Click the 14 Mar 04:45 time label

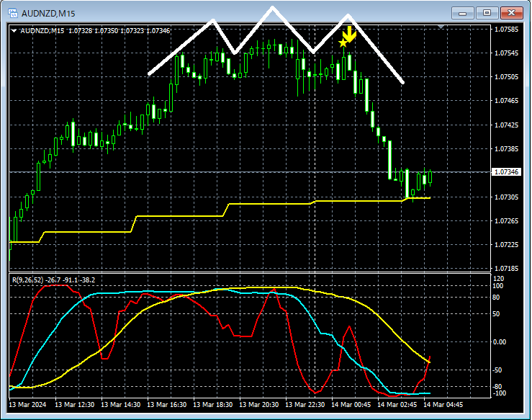pos(443,405)
